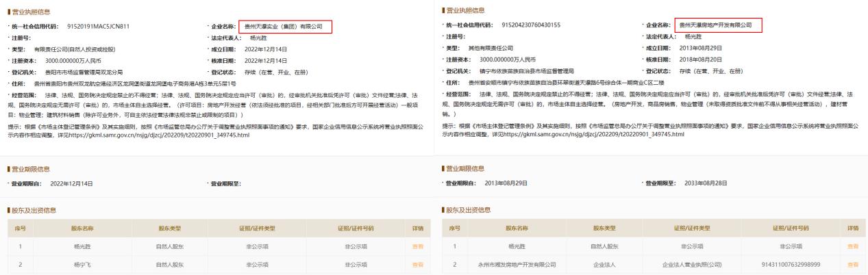Image resolution: width=868 pixels, height=275 pixels.
Task: Open 查看 details for shareholder 杨宁飞
Action: pos(417,263)
